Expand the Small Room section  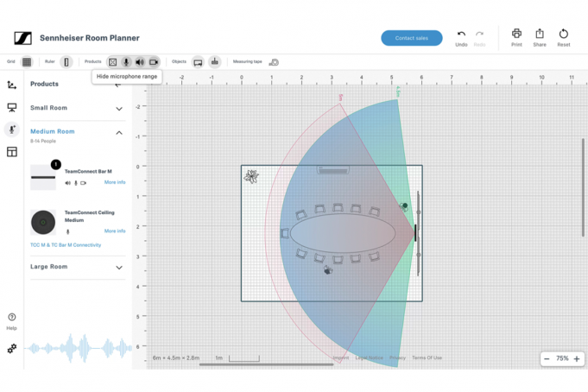77,108
